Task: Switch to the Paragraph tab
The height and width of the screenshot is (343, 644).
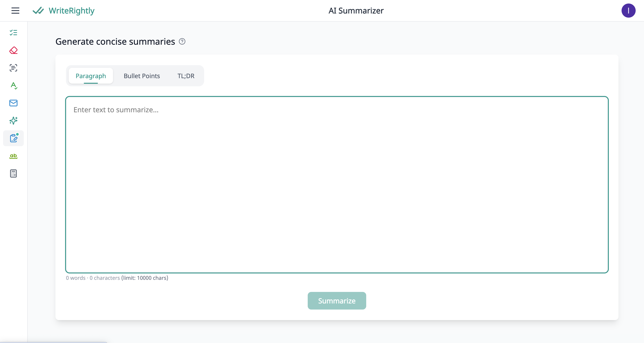Action: [x=91, y=76]
